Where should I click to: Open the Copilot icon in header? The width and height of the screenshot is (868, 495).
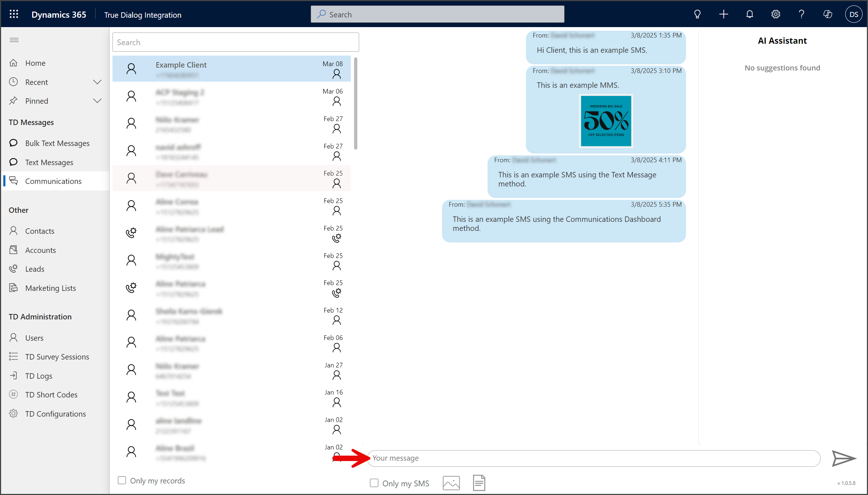(x=828, y=14)
